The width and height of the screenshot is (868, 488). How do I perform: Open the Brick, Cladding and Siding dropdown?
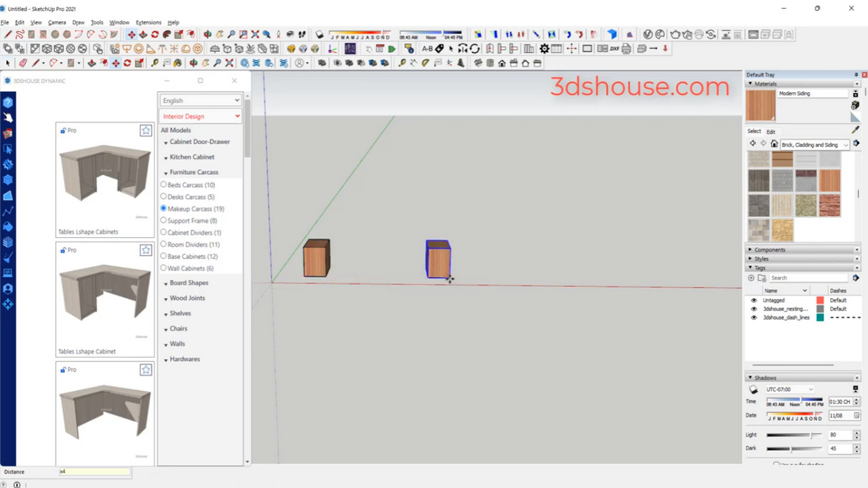click(814, 144)
